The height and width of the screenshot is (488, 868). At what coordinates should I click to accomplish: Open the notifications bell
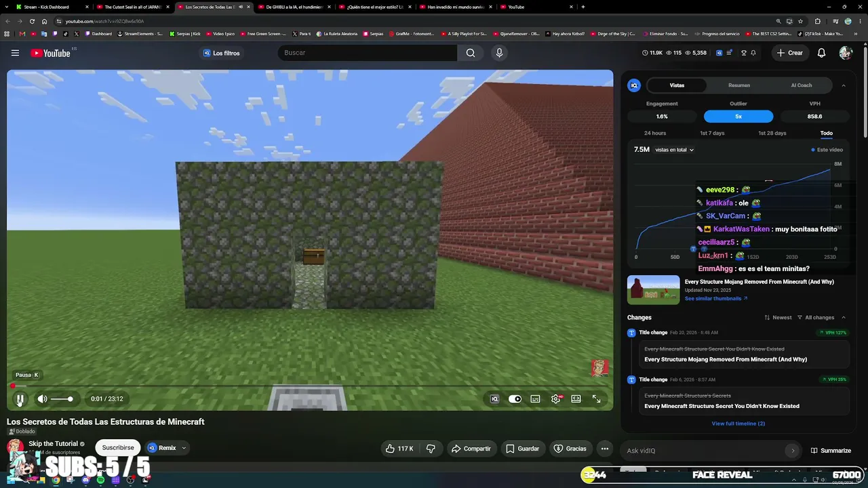click(x=821, y=53)
